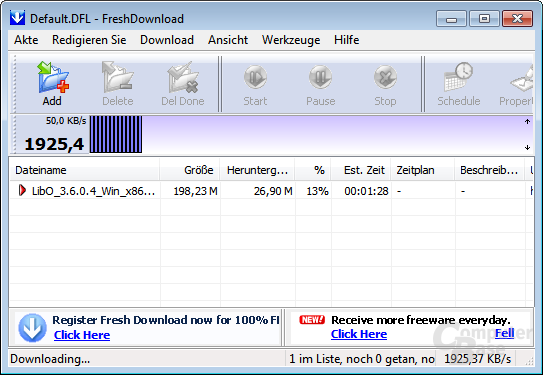Click the 13% progress cell
Image resolution: width=543 pixels, height=375 pixels.
317,191
